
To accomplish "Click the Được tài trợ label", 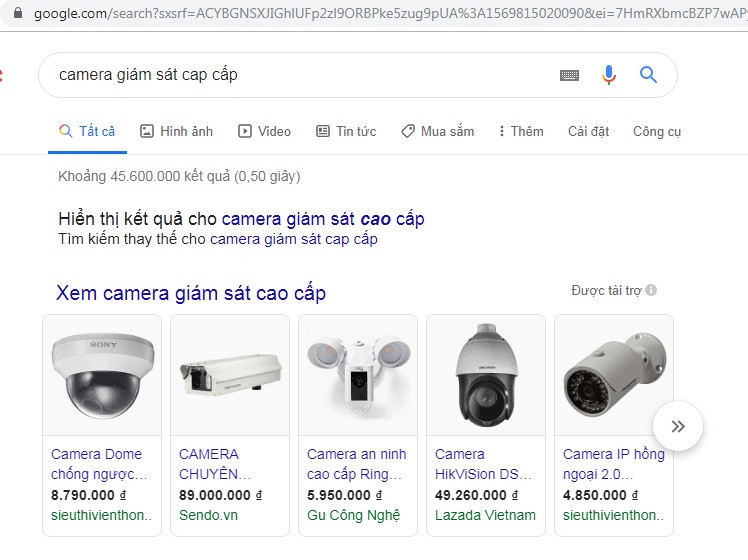I will pyautogui.click(x=606, y=290).
